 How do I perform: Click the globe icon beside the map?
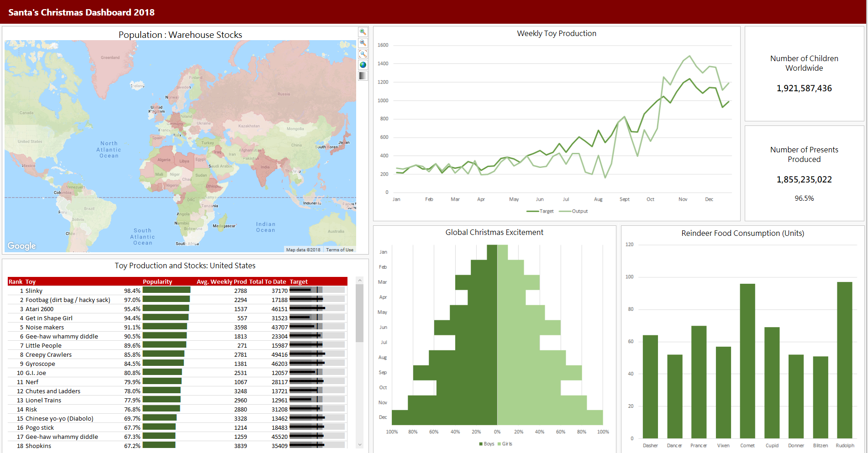click(363, 65)
